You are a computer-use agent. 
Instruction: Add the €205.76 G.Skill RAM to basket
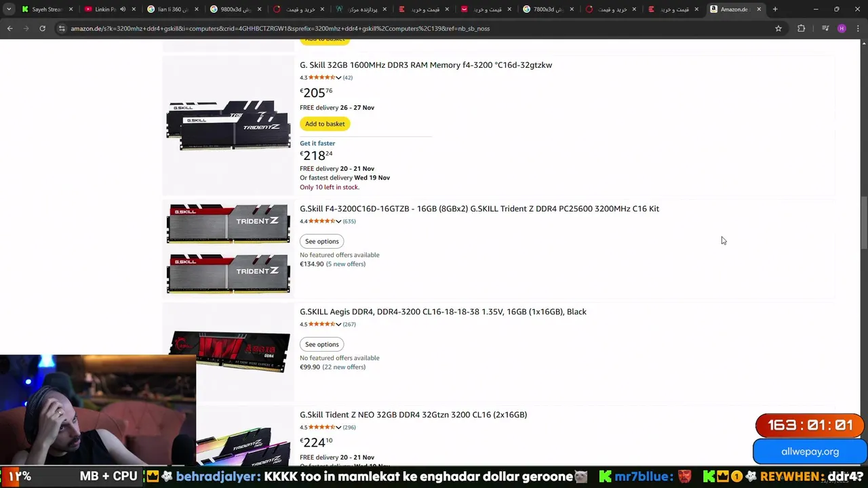[325, 124]
